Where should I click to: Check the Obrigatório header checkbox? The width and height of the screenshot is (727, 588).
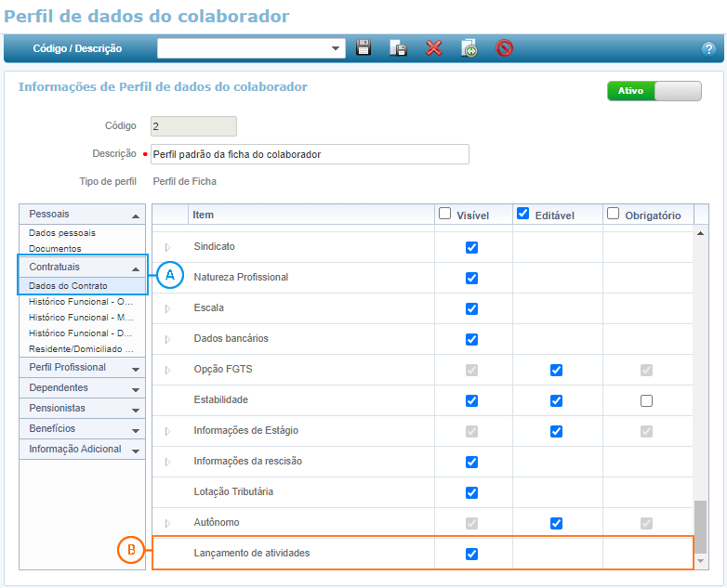click(x=614, y=214)
